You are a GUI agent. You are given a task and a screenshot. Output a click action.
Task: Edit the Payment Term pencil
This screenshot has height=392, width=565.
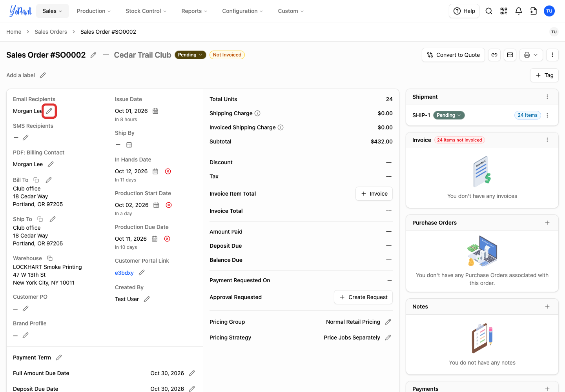[x=59, y=358]
